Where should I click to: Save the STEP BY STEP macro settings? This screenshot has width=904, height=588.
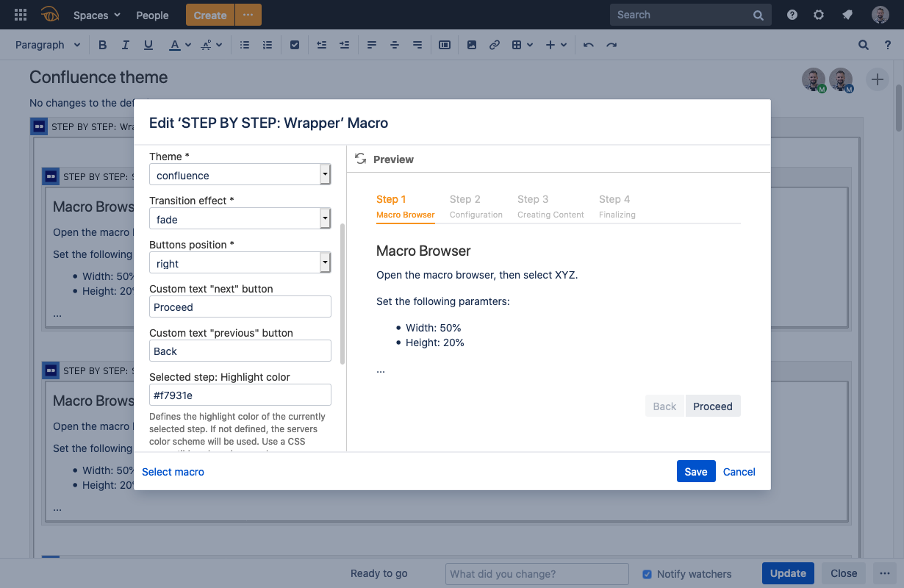click(x=695, y=471)
